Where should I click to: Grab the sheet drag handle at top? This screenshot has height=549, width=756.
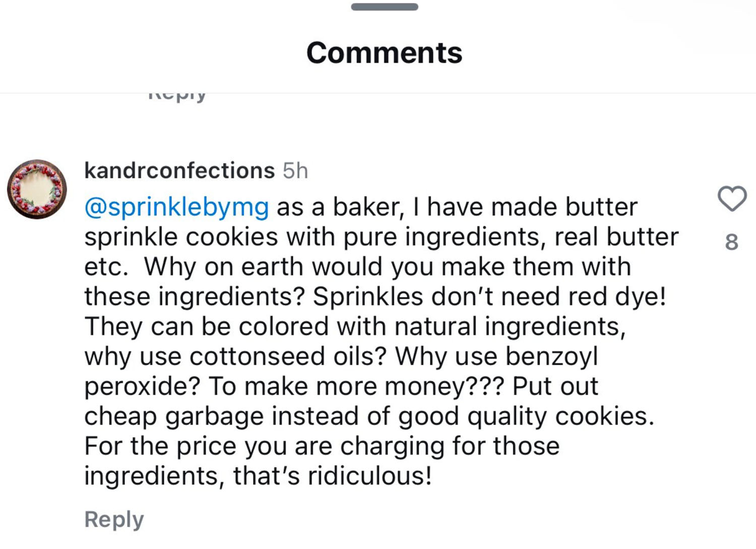(x=384, y=7)
